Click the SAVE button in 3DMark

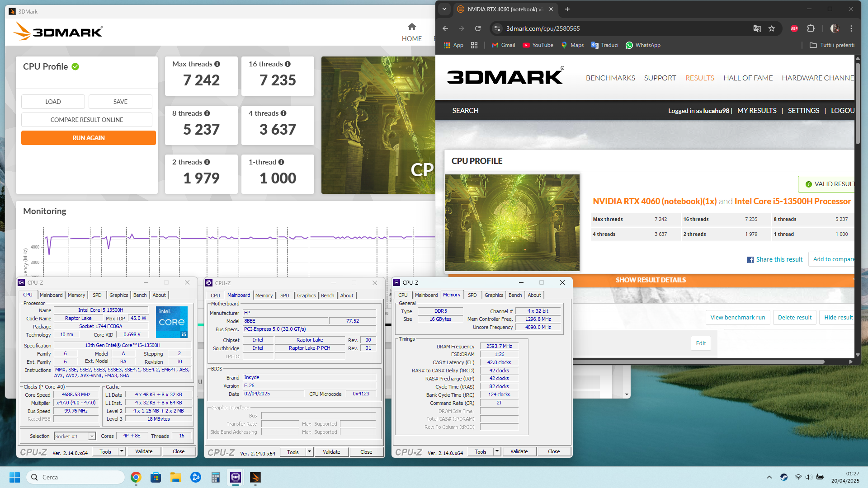(x=120, y=102)
